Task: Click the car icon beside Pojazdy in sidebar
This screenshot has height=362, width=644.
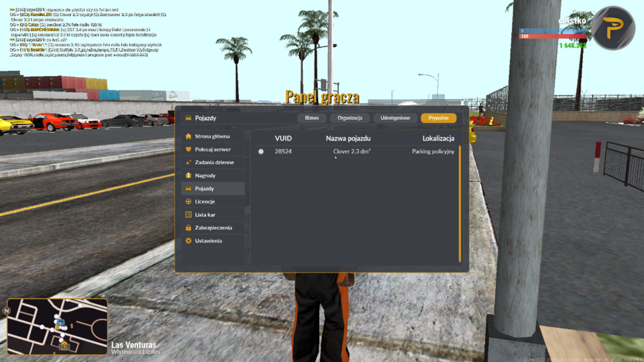Action: tap(189, 189)
